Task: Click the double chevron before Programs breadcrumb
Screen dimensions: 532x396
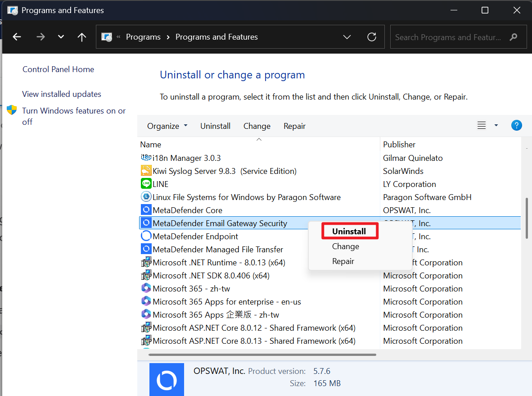Action: (118, 36)
